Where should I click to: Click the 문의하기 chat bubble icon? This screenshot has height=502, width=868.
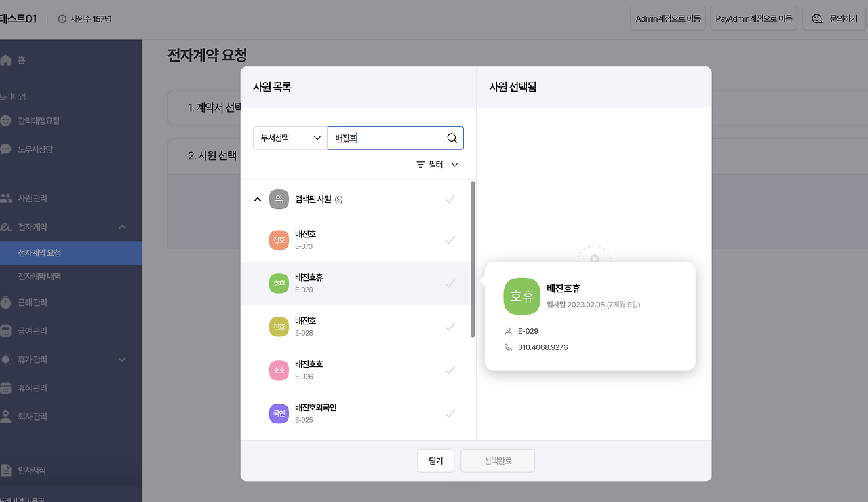[x=816, y=18]
